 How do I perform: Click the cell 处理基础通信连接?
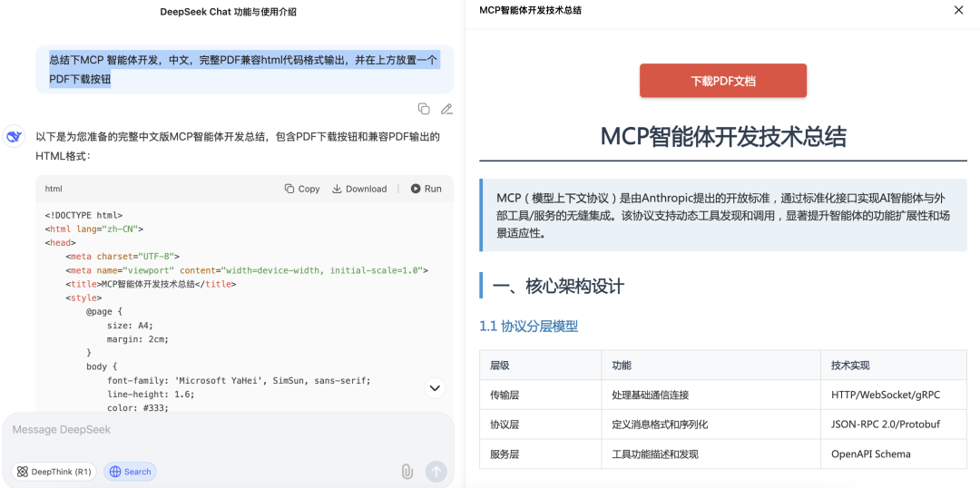pyautogui.click(x=651, y=395)
